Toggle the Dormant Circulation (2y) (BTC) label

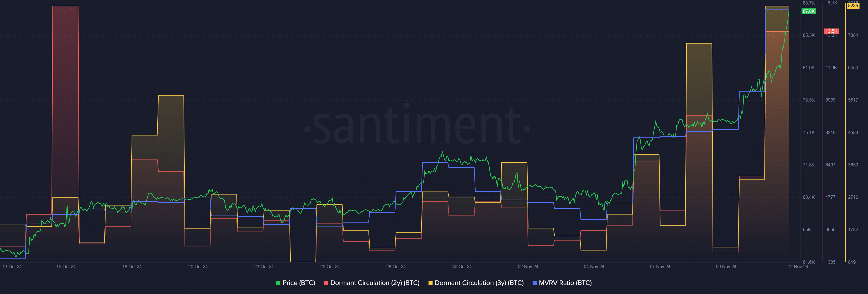[x=375, y=283]
